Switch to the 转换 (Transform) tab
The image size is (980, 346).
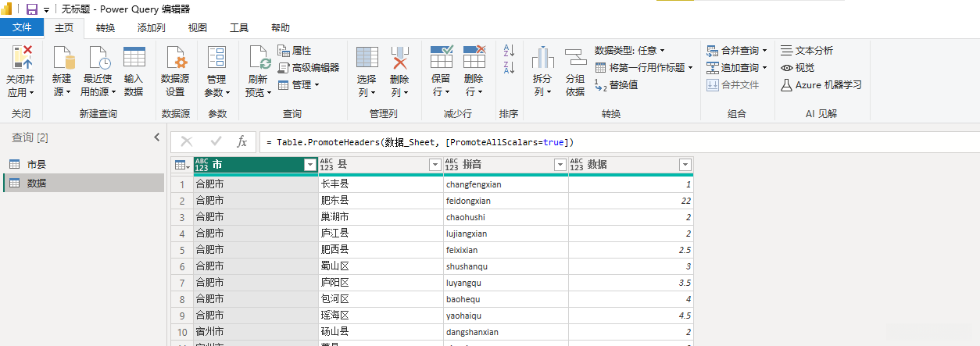[106, 27]
